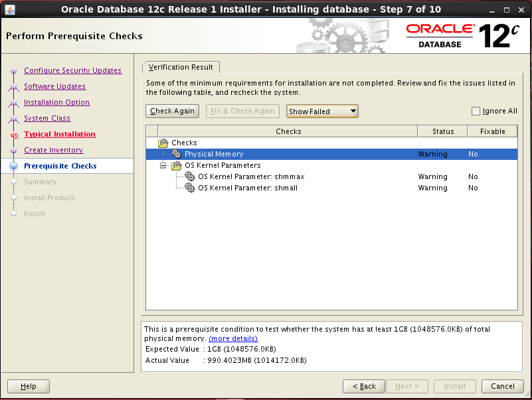Viewport: 532px width, 400px height.
Task: Open the Show Failed dropdown
Action: [322, 111]
